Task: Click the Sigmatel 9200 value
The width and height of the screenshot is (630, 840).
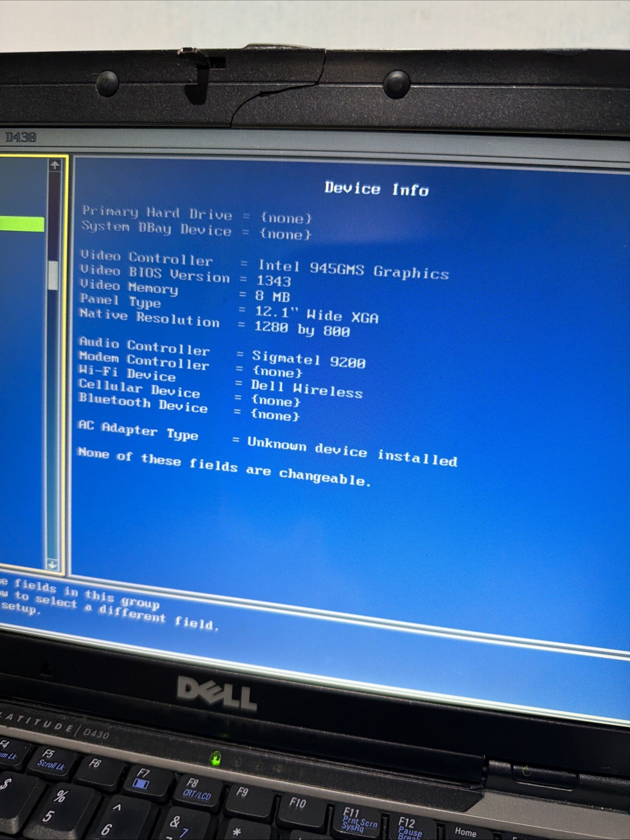Action: click(x=308, y=359)
